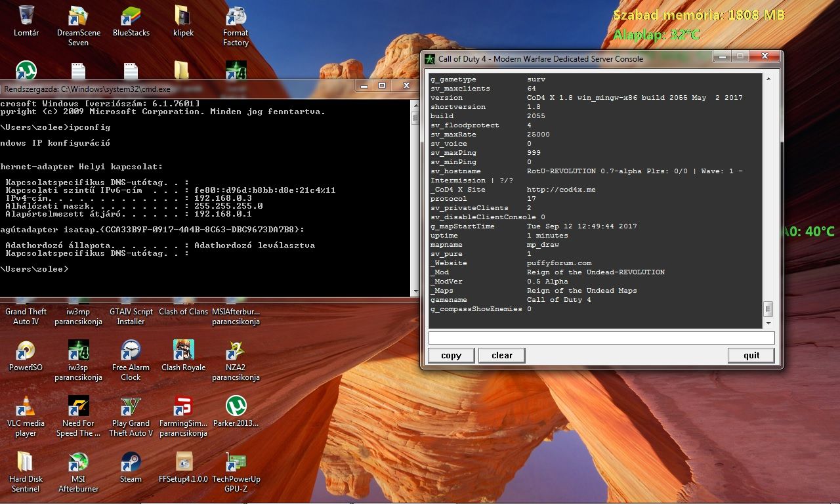Click the ipconfig command line in cmd

click(55, 127)
